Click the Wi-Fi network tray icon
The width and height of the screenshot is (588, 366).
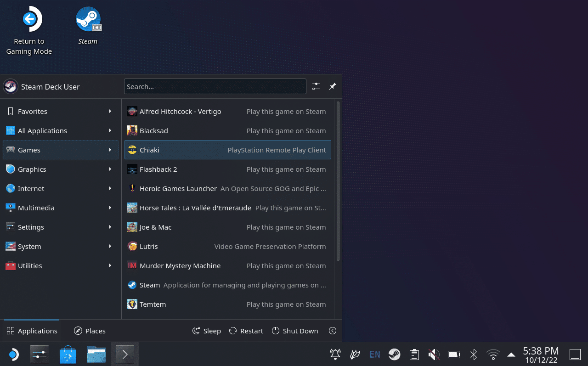pos(493,355)
